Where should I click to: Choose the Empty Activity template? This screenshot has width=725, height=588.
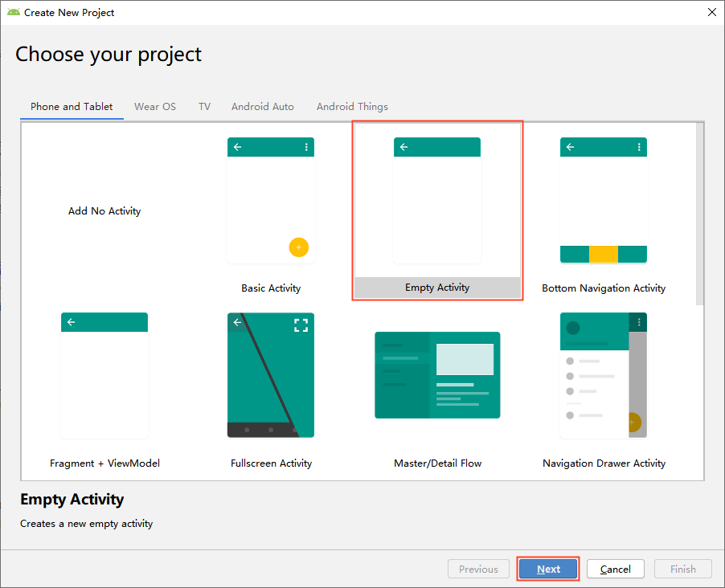(x=437, y=210)
